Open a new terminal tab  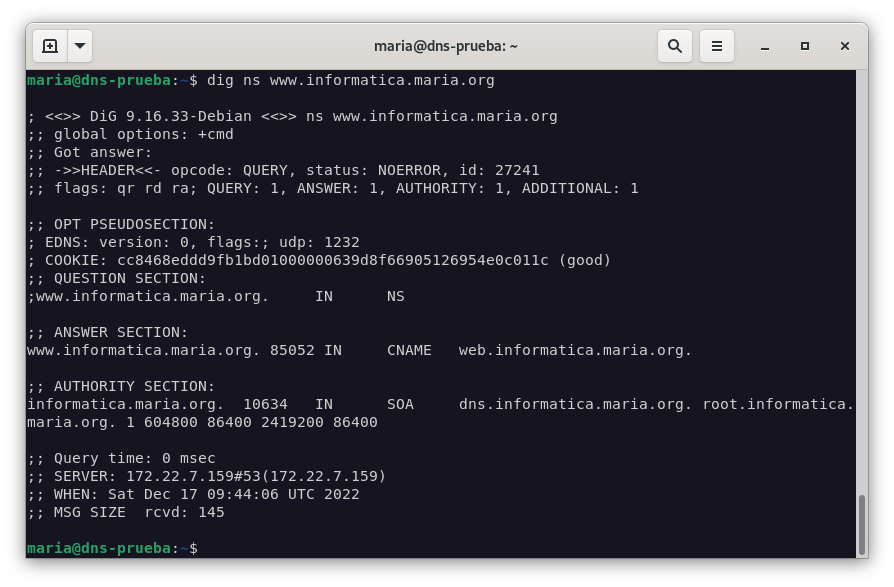[x=50, y=46]
